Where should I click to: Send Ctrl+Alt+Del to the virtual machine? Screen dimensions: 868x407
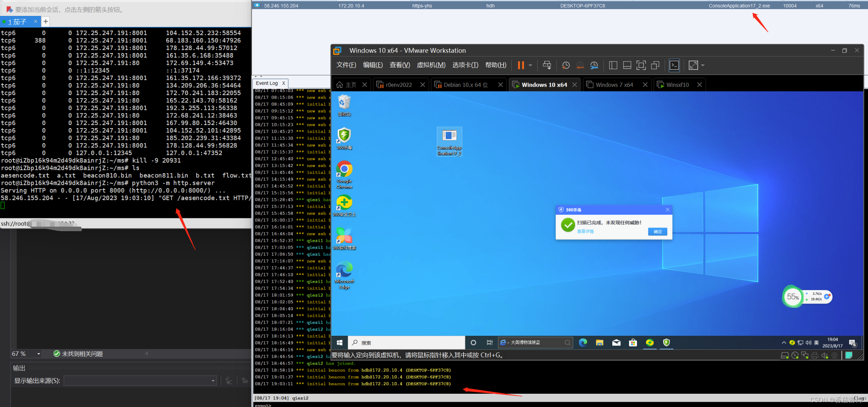[x=547, y=65]
